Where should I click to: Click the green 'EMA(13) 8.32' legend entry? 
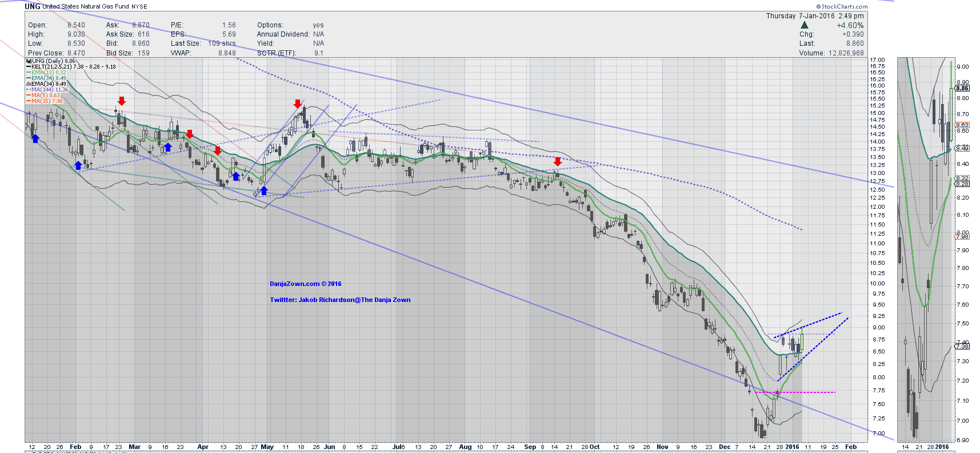pyautogui.click(x=46, y=73)
